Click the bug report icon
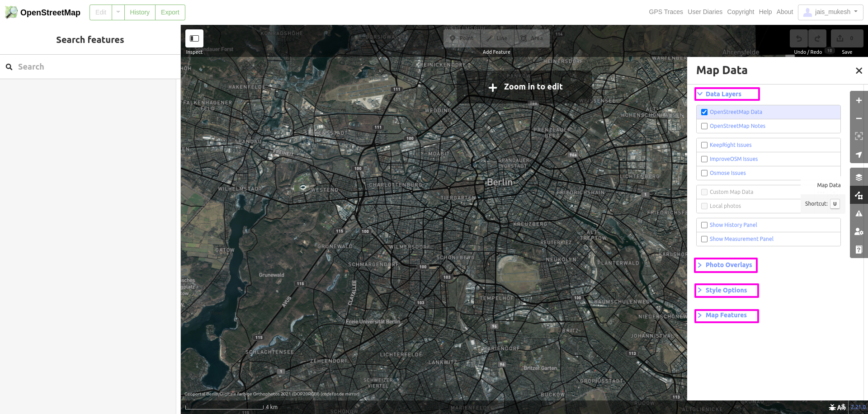 (832, 407)
